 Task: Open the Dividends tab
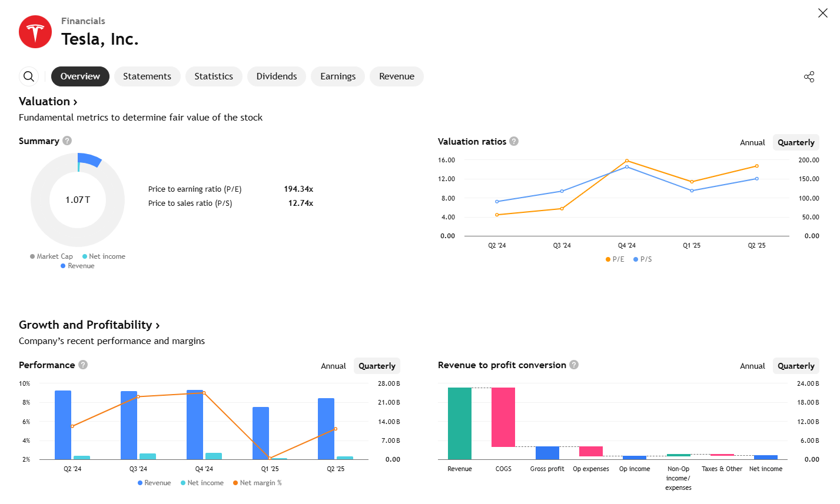coord(277,76)
